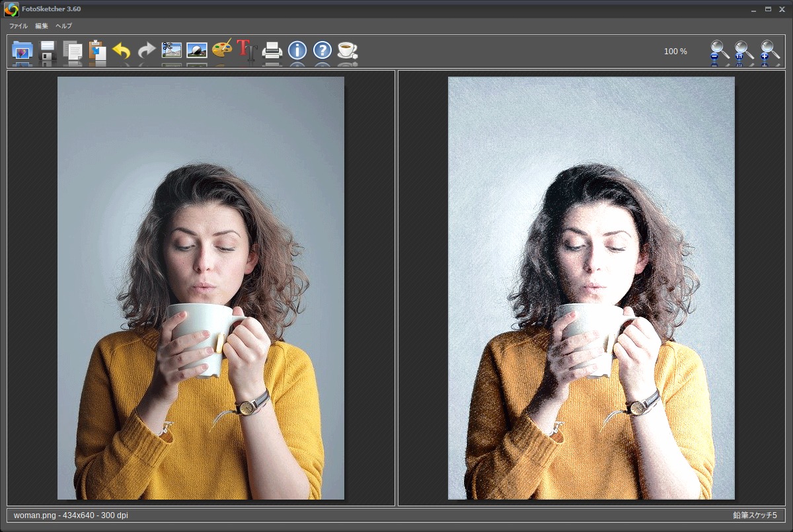
Task: Paste image from the clipboard icon
Action: coord(97,50)
